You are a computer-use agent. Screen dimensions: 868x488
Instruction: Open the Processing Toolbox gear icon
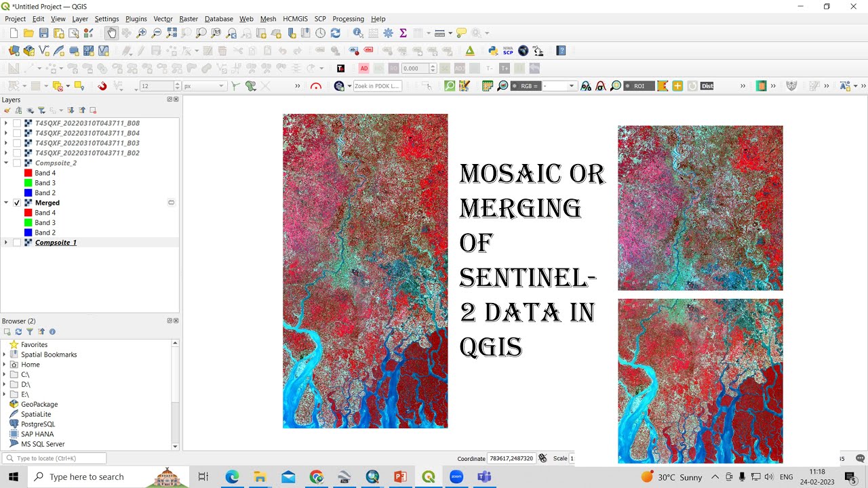pos(388,33)
